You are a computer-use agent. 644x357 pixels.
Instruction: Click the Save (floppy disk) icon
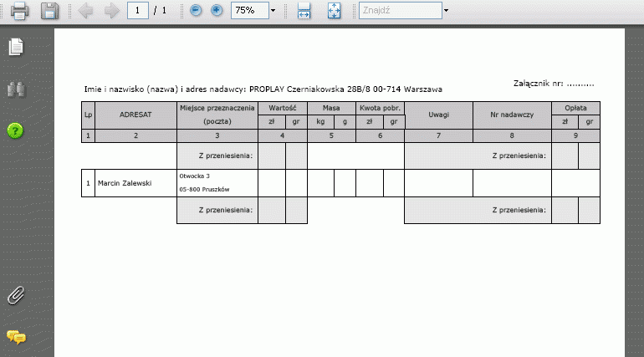[49, 11]
